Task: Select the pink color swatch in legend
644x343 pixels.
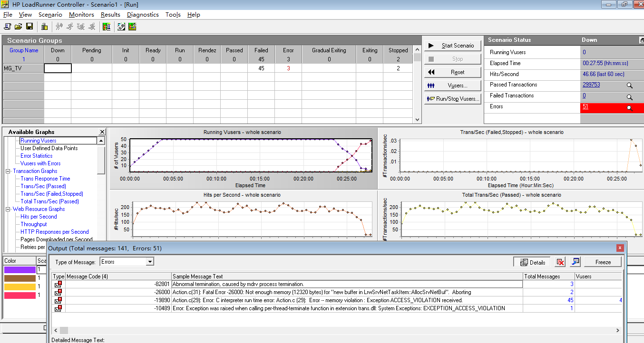Action: point(20,295)
